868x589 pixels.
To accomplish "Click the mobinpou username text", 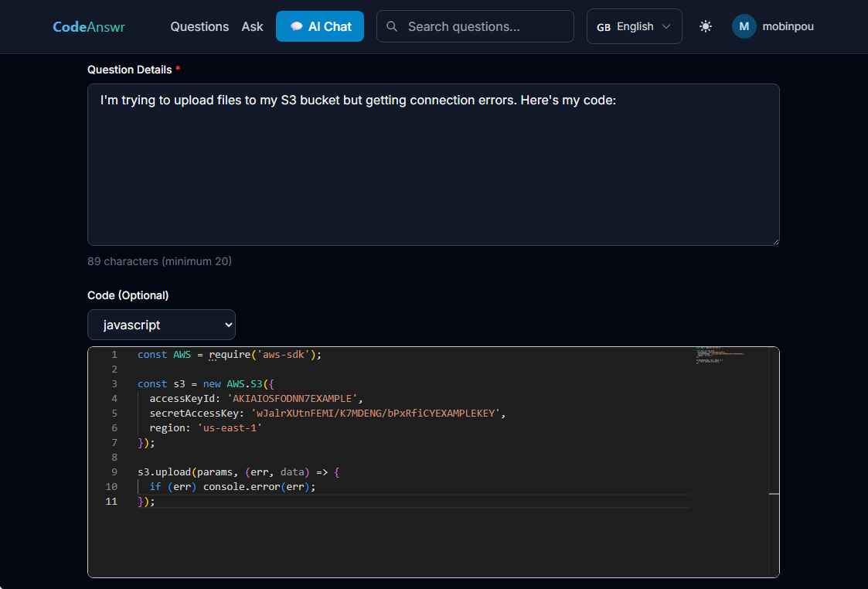I will (x=788, y=26).
